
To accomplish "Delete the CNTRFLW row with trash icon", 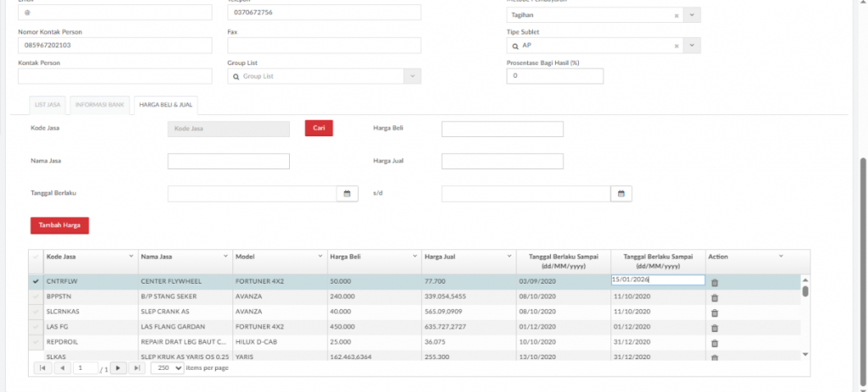I will click(x=714, y=283).
